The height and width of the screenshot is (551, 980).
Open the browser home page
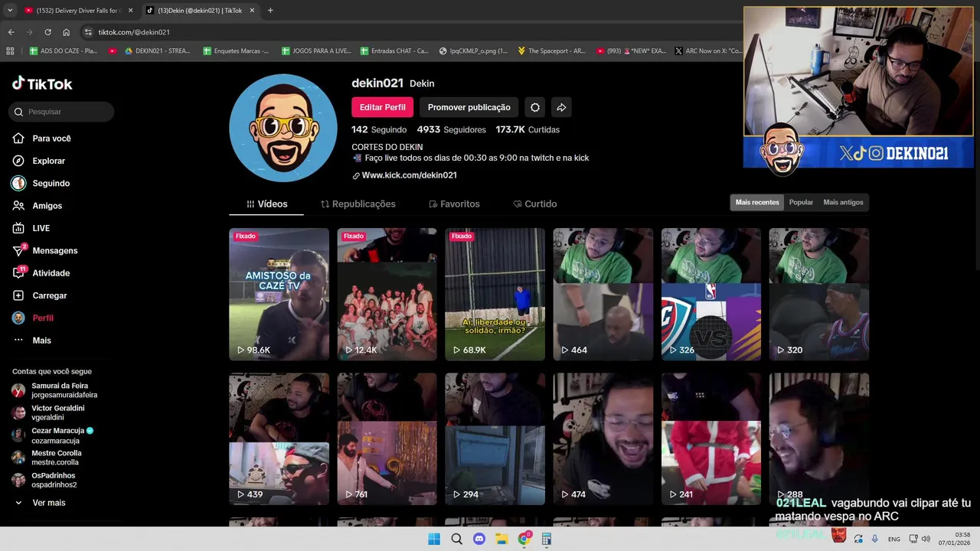66,32
